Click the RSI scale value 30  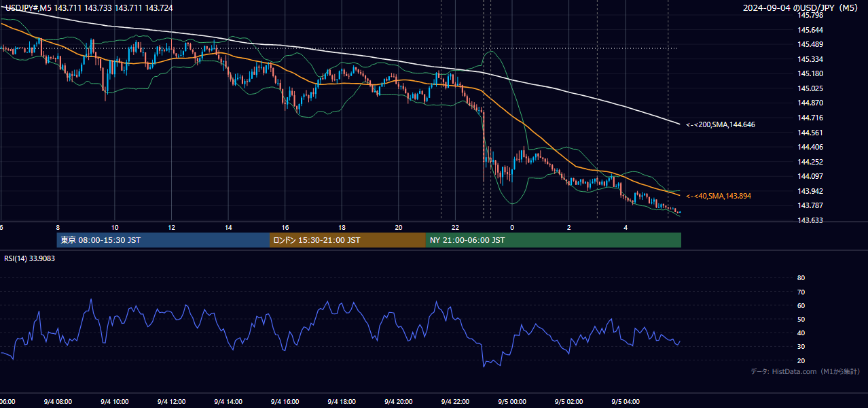tap(801, 347)
